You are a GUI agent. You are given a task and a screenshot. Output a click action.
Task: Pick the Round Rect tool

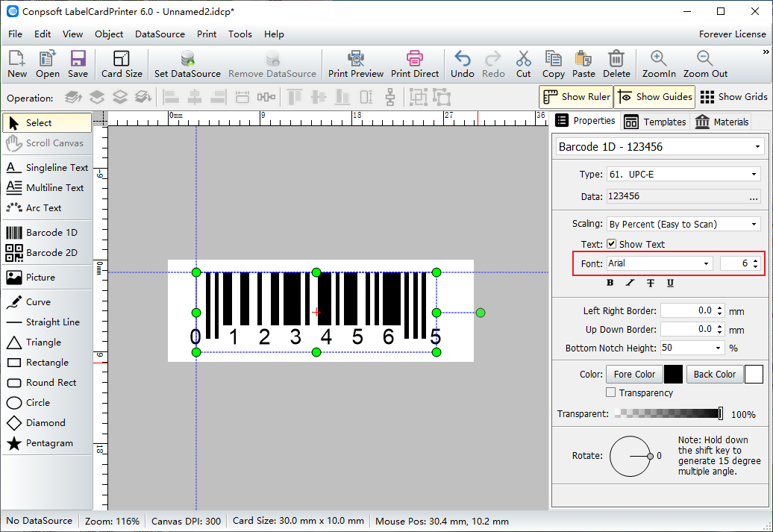(47, 383)
